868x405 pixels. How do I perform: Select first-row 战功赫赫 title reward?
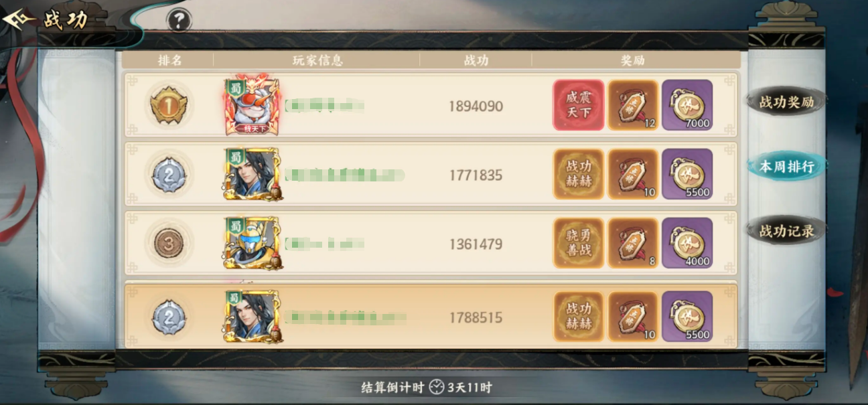579,174
